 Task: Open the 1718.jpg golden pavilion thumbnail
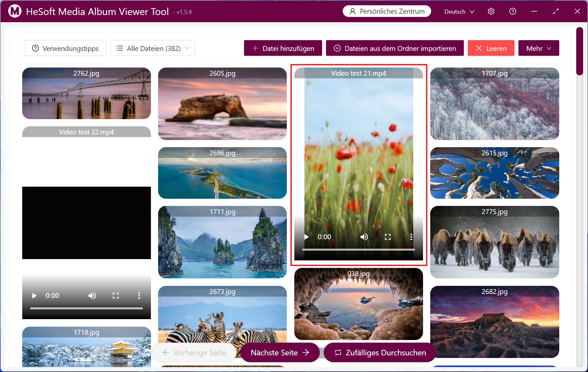pos(87,347)
